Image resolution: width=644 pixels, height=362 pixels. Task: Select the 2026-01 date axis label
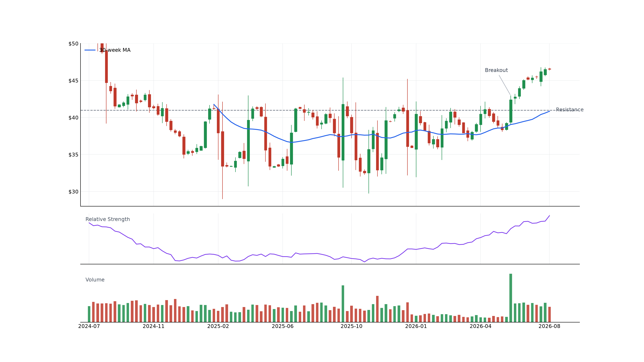click(x=416, y=326)
